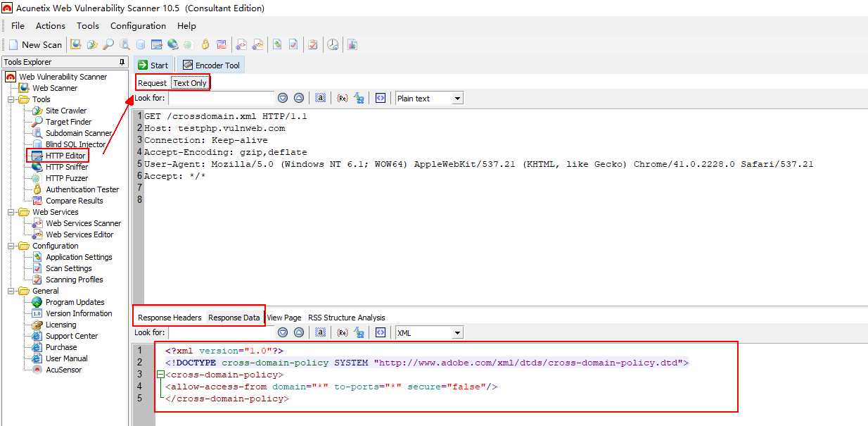Select Licensing in Tools Explorer tree
This screenshot has height=426, width=868.
click(x=60, y=325)
